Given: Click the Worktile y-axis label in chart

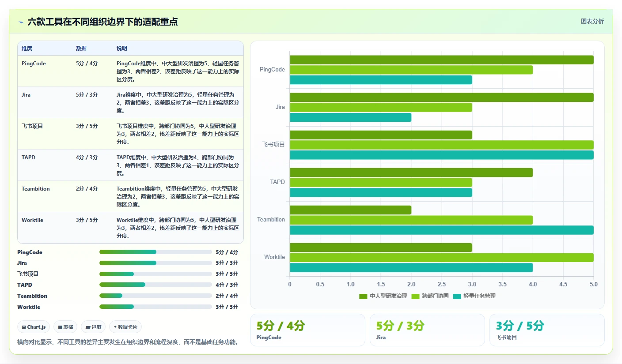Looking at the screenshot, I should [x=275, y=257].
